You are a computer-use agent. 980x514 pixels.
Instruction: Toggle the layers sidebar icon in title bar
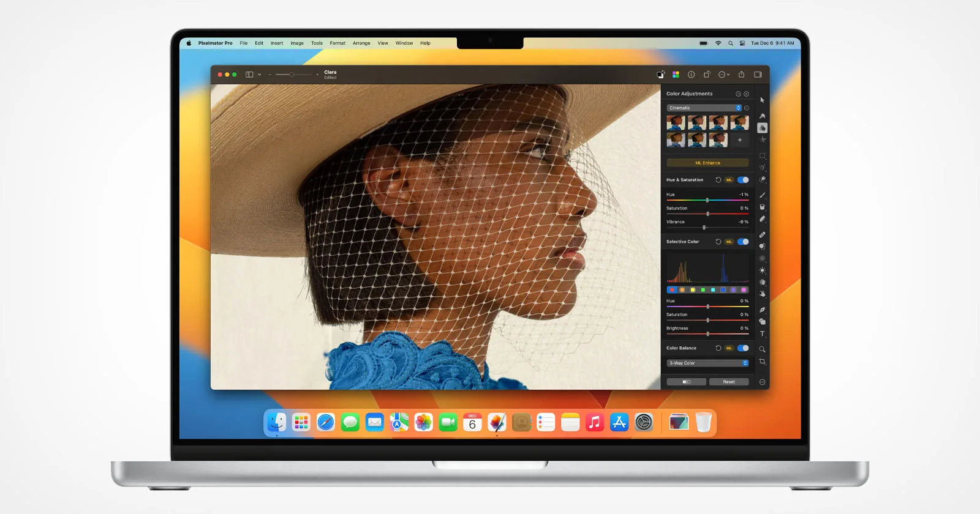pyautogui.click(x=249, y=75)
